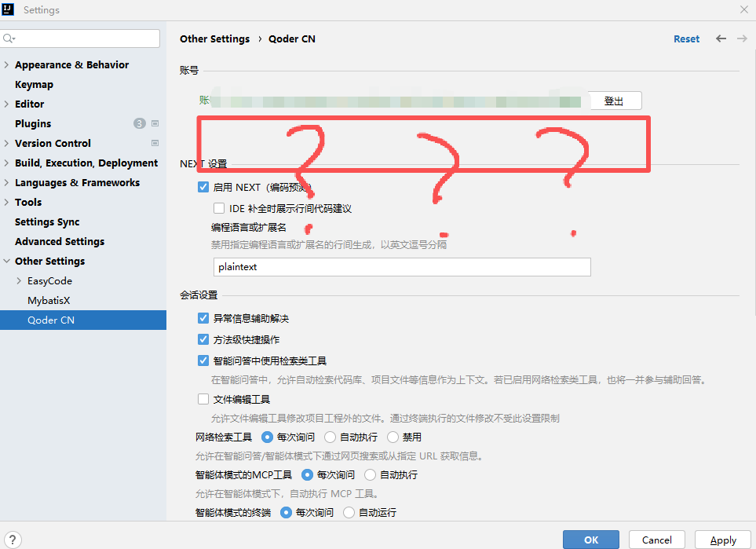Click the help question mark icon
756x549 pixels.
click(13, 540)
